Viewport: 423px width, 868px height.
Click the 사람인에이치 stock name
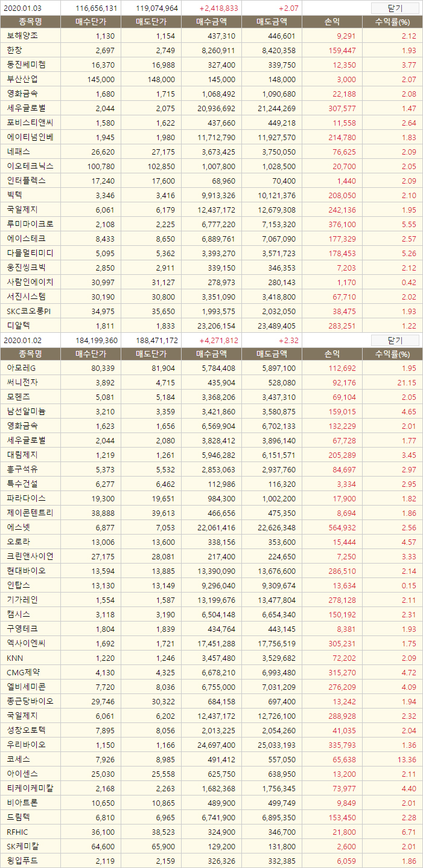point(30,282)
